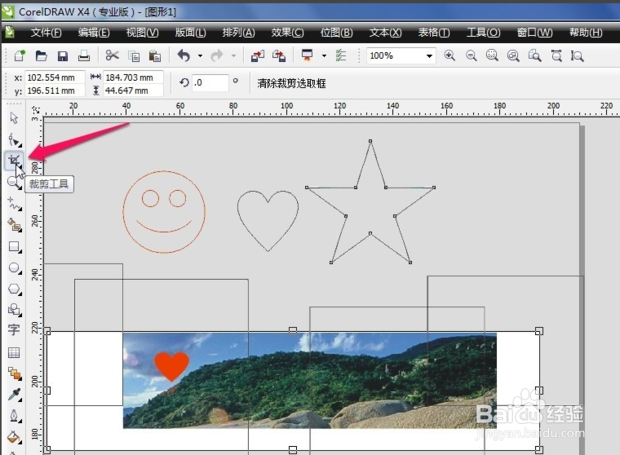Expand the redo history dropdown arrow
The width and height of the screenshot is (620, 455).
pyautogui.click(x=234, y=56)
